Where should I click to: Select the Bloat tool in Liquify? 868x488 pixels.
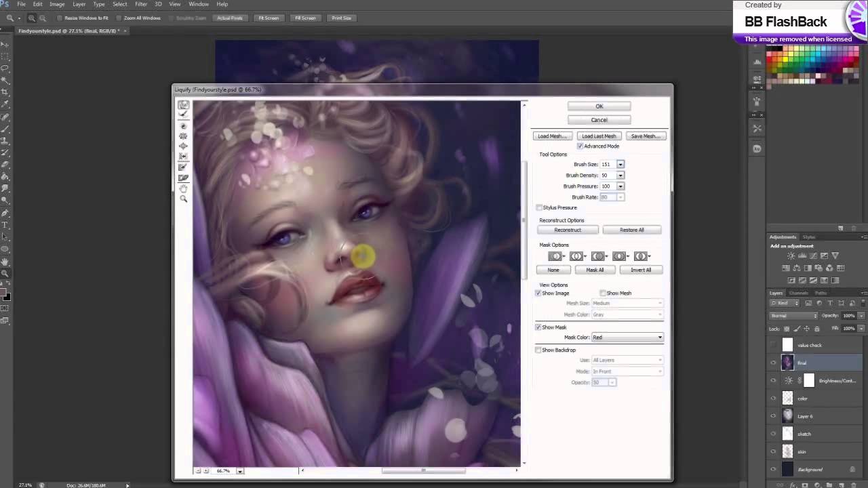coord(183,146)
